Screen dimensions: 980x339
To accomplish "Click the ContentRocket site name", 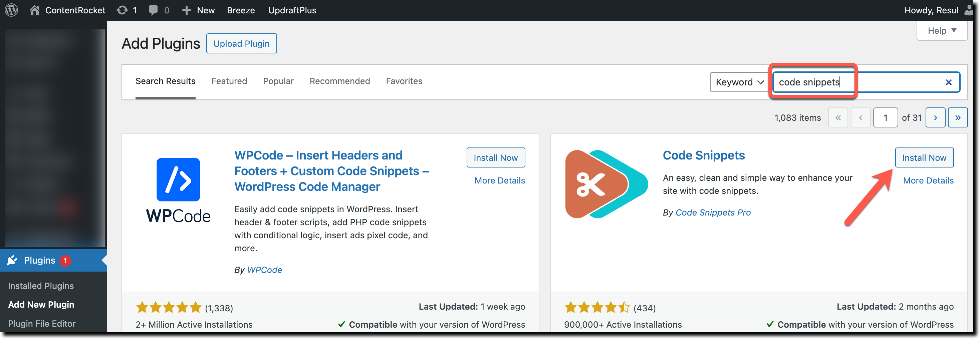I will [75, 10].
